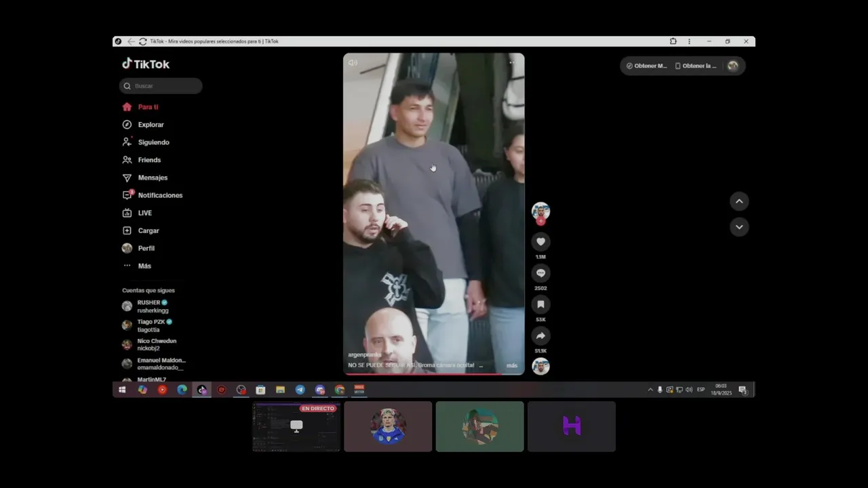Open the taskbar clock showing 06:03
The width and height of the screenshot is (868, 488).
[721, 390]
